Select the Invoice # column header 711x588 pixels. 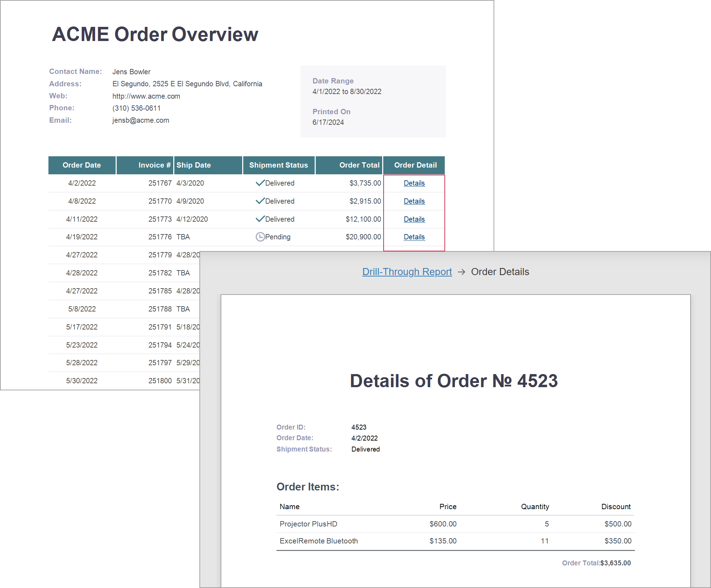[x=145, y=165]
